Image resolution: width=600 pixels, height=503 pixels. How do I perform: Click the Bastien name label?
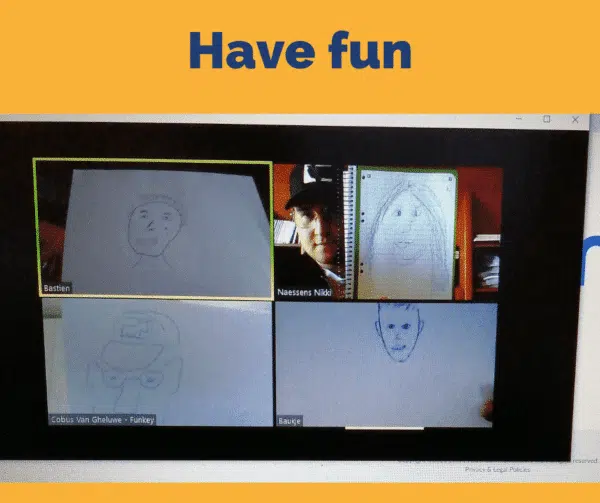[57, 289]
